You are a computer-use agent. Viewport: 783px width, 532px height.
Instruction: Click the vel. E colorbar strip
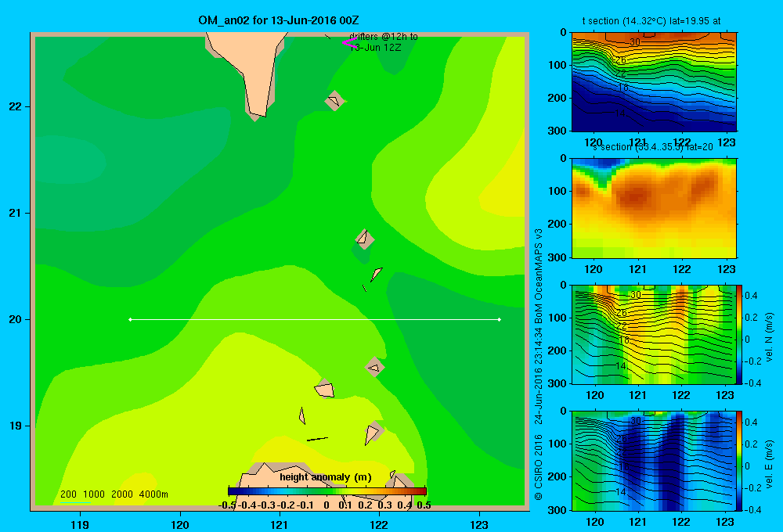pos(740,461)
